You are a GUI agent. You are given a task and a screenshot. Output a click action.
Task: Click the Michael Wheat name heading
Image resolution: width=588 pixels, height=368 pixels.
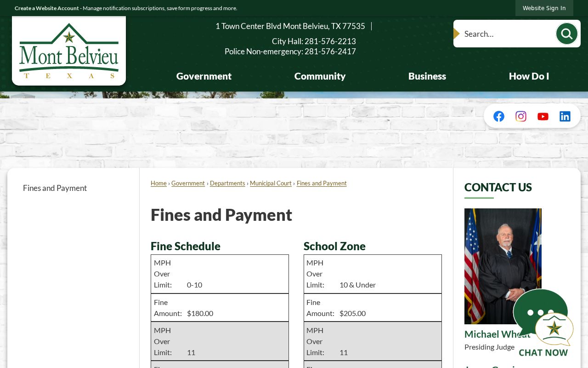[498, 334]
